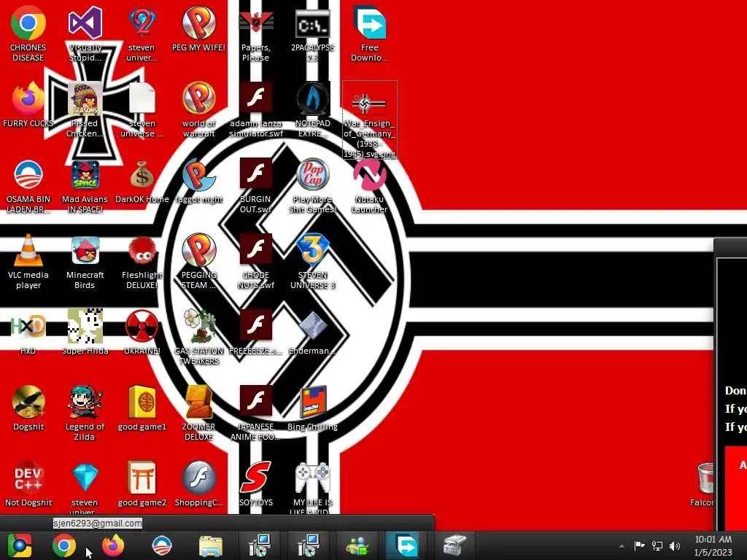The width and height of the screenshot is (747, 560).
Task: Open the Dogshit Dev-C++ bird icon
Action: click(x=28, y=408)
